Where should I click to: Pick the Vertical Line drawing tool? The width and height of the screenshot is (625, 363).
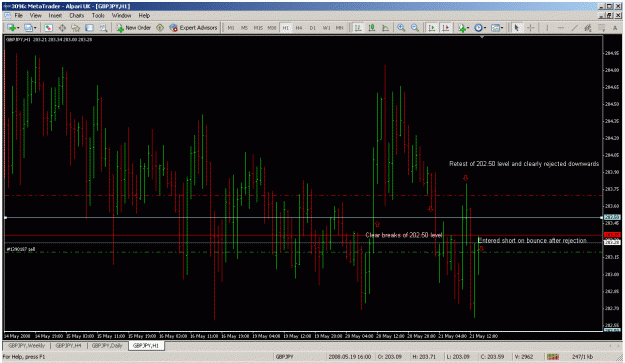(x=547, y=27)
